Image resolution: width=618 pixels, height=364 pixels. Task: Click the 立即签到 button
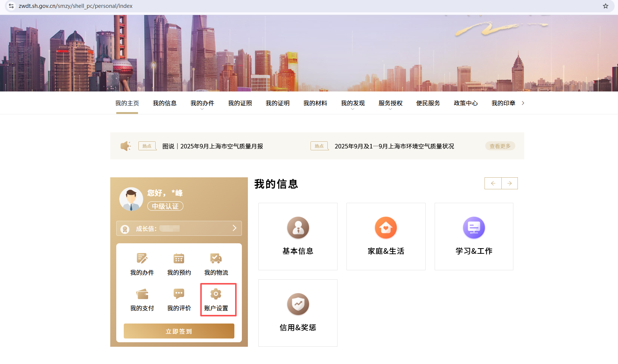(179, 331)
